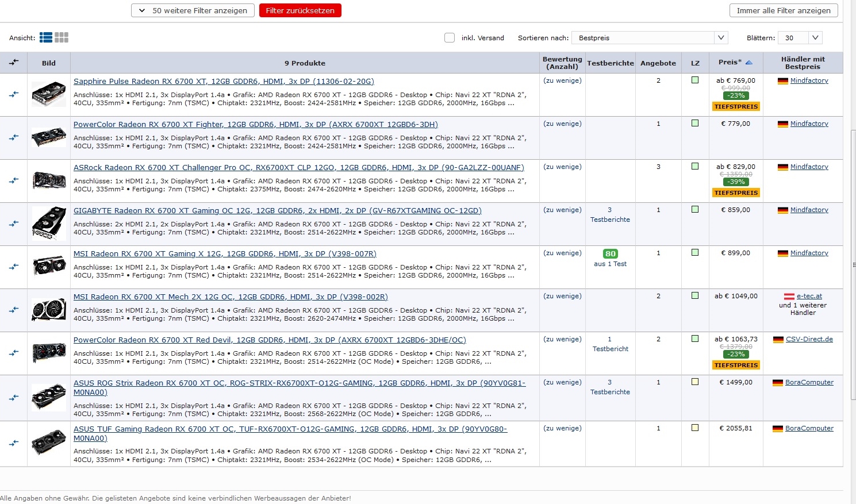Image resolution: width=856 pixels, height=504 pixels.
Task: Add MSI Gaming X 12G to comparison
Action: pos(14,267)
